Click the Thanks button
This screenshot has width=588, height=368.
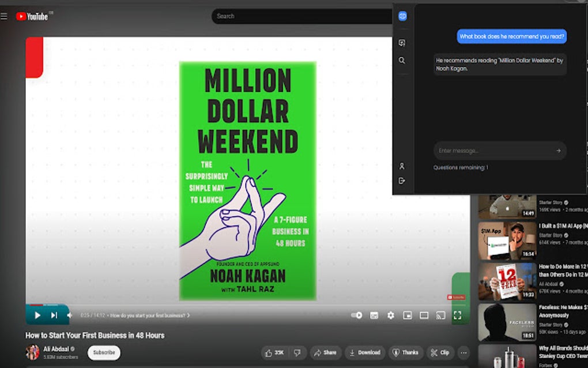coord(405,352)
